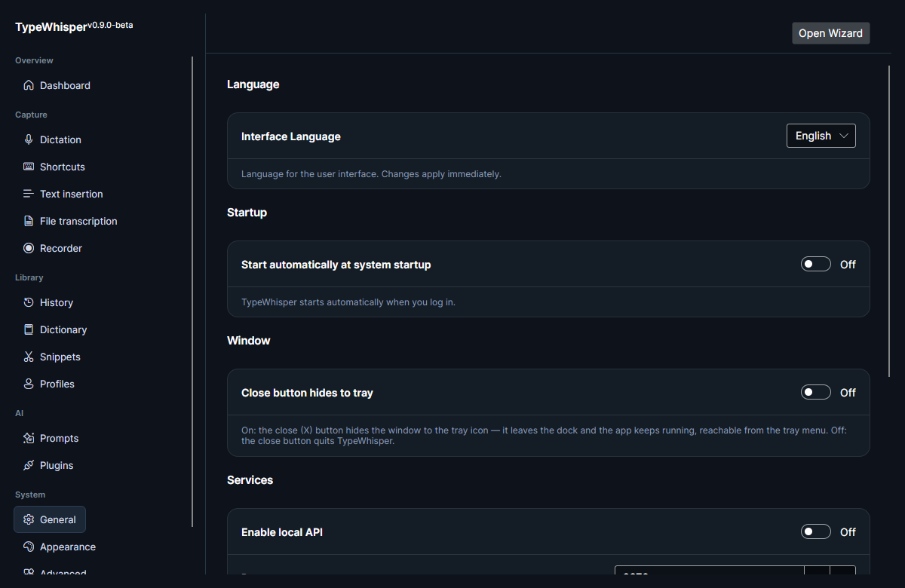Viewport: 905px width, 588px height.
Task: Open the Appearance settings page
Action: pos(59,547)
